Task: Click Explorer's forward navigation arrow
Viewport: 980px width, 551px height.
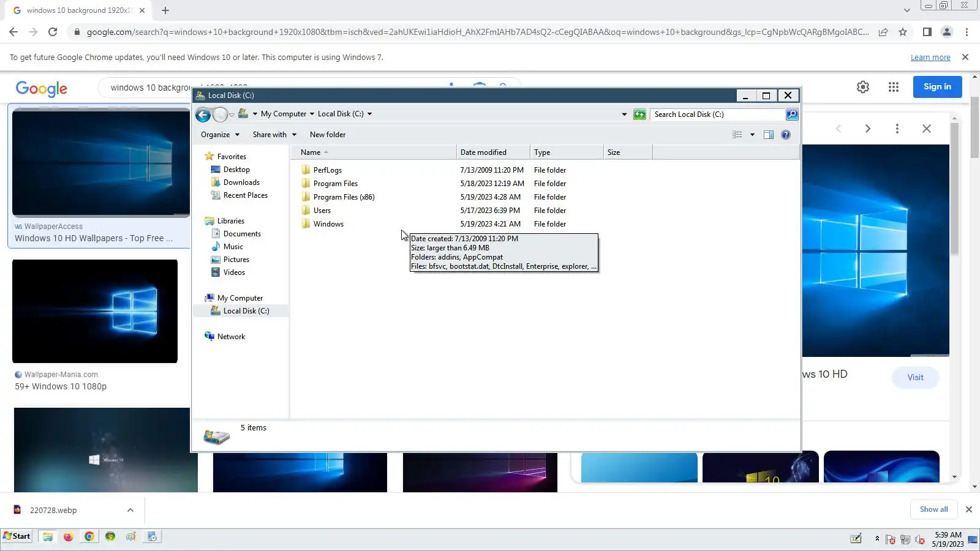Action: pos(220,114)
